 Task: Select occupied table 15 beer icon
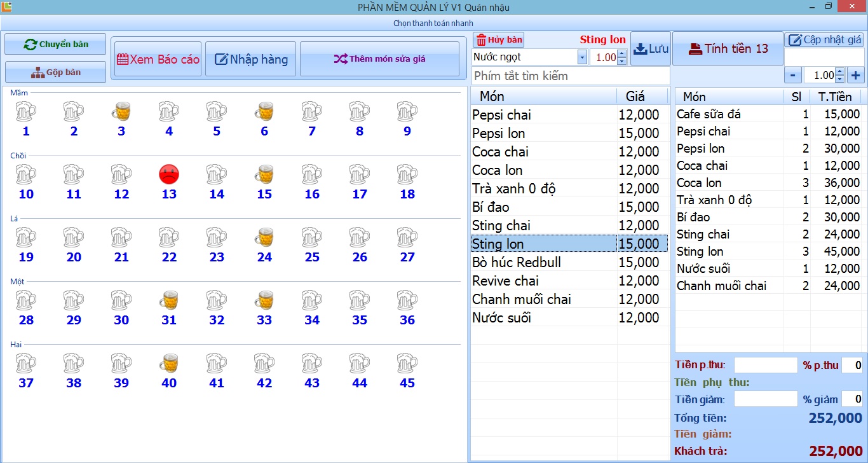264,174
